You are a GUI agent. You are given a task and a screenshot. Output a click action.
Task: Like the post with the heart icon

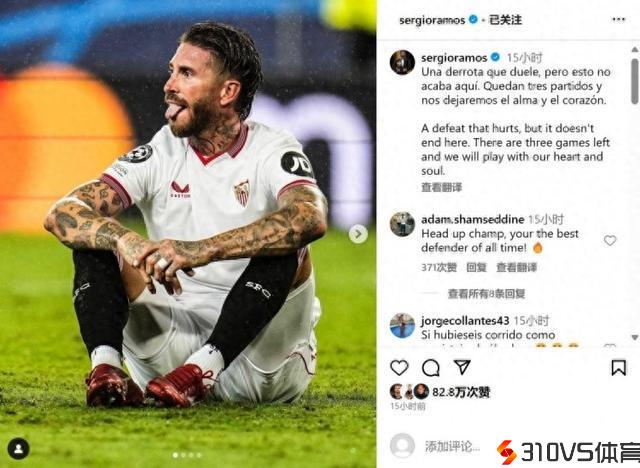pyautogui.click(x=399, y=368)
